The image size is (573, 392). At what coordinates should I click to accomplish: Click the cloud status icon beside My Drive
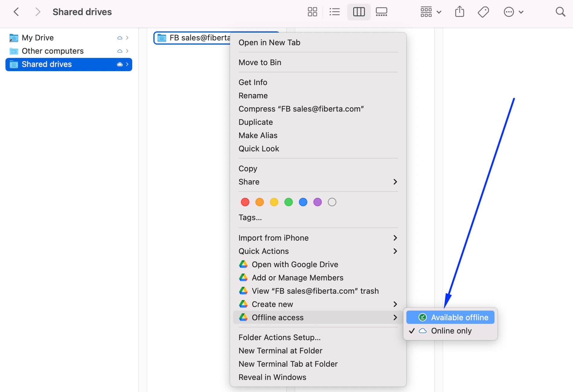(x=120, y=38)
